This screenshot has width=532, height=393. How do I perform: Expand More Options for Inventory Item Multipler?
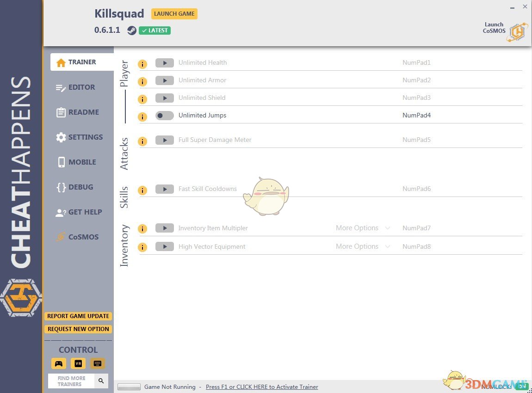[363, 228]
